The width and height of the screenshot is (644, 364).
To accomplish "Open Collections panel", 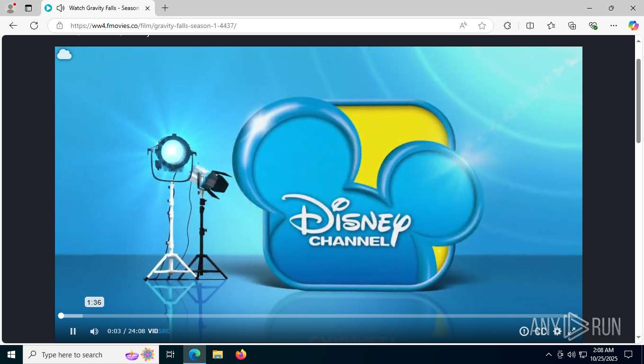I will (572, 26).
